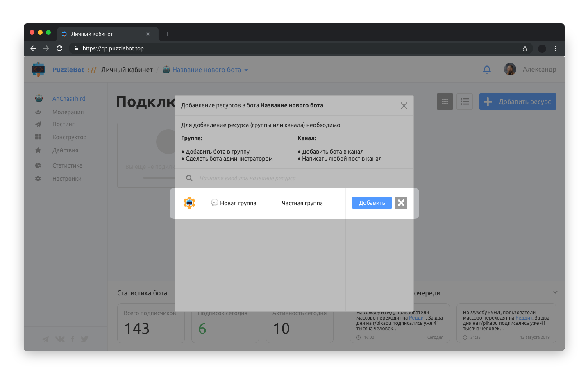Click the user avatar photo
This screenshot has width=588, height=374.
pos(510,69)
